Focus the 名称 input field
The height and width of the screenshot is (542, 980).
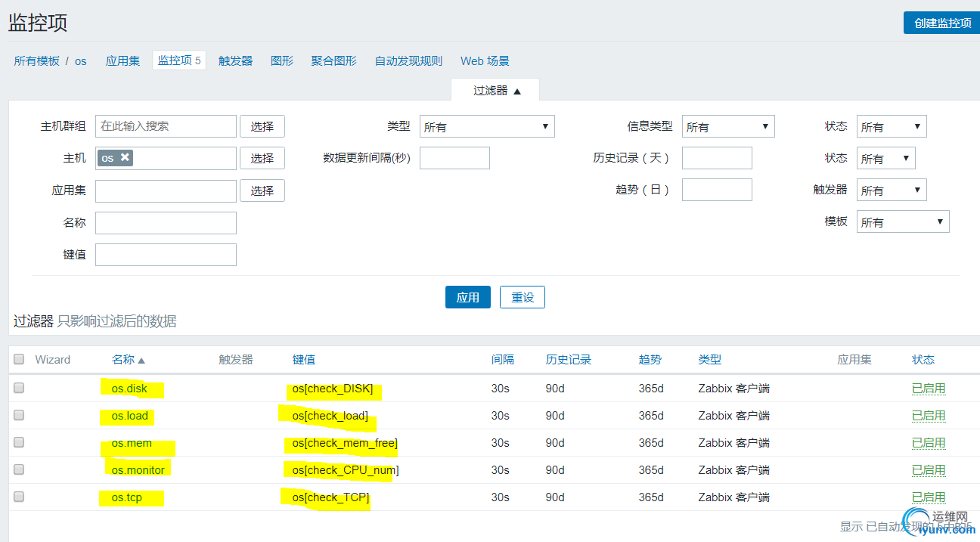coord(166,223)
